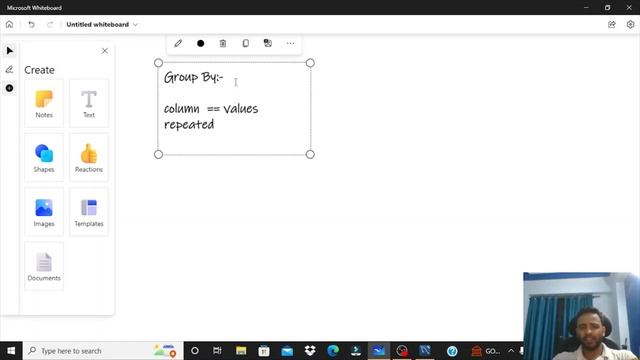Open Microsoft Store from taskbar

(264, 351)
